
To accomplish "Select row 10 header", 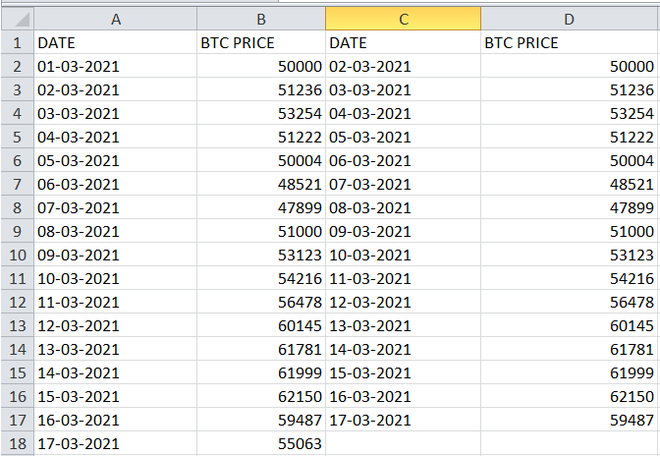I will click(17, 254).
